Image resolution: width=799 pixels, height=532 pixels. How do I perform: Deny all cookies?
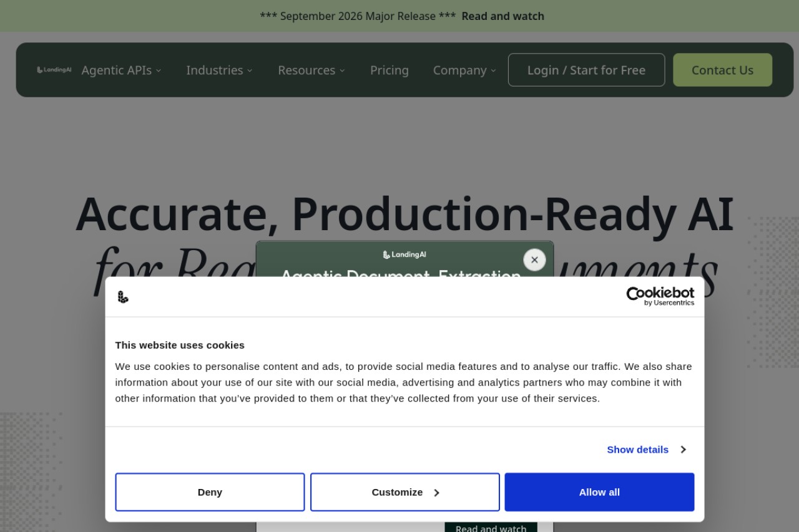tap(210, 492)
